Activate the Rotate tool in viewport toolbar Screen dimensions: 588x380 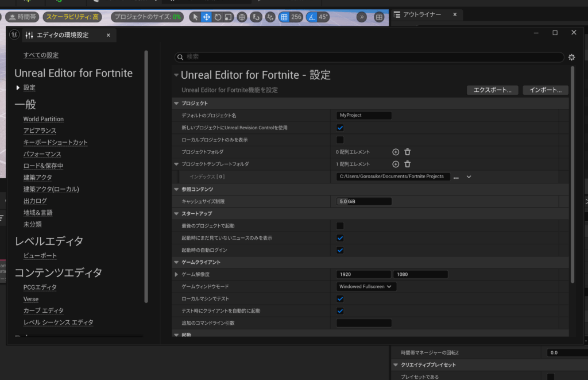pyautogui.click(x=218, y=17)
